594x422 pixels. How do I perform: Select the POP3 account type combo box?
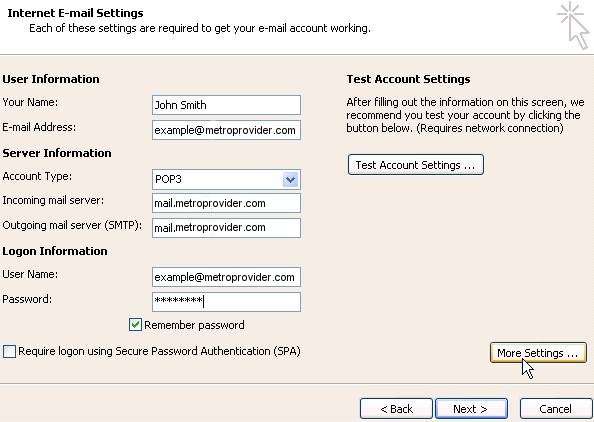point(226,180)
